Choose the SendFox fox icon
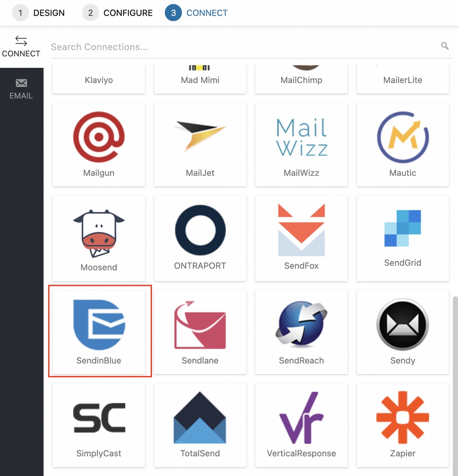458x476 pixels. (301, 229)
